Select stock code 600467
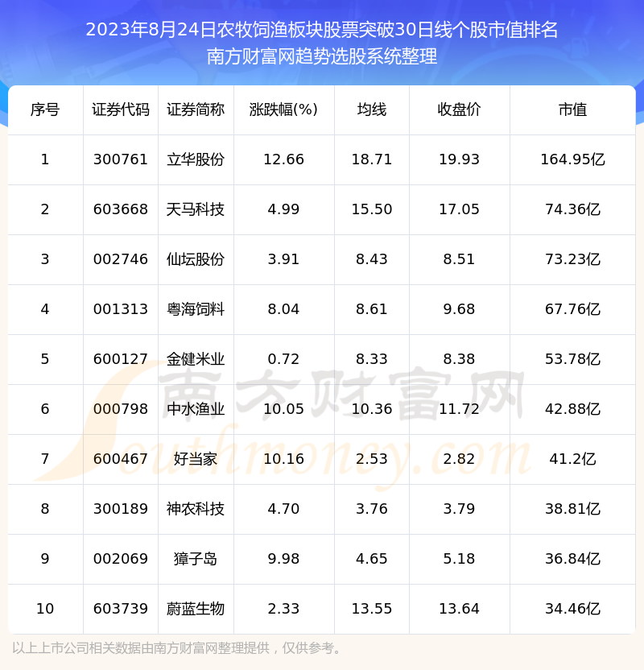644x670 pixels. tap(121, 459)
